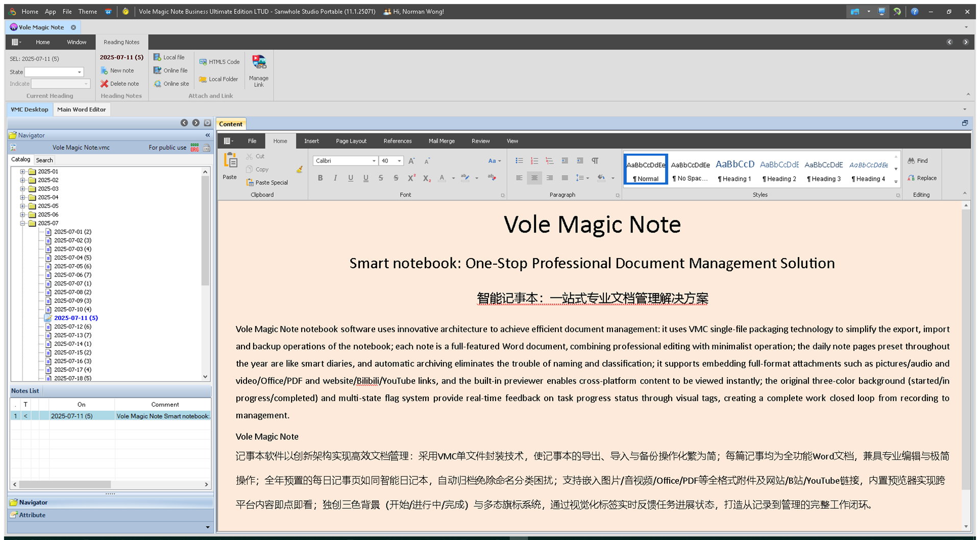Open paragraph shading color picker
980x540 pixels.
tap(612, 178)
